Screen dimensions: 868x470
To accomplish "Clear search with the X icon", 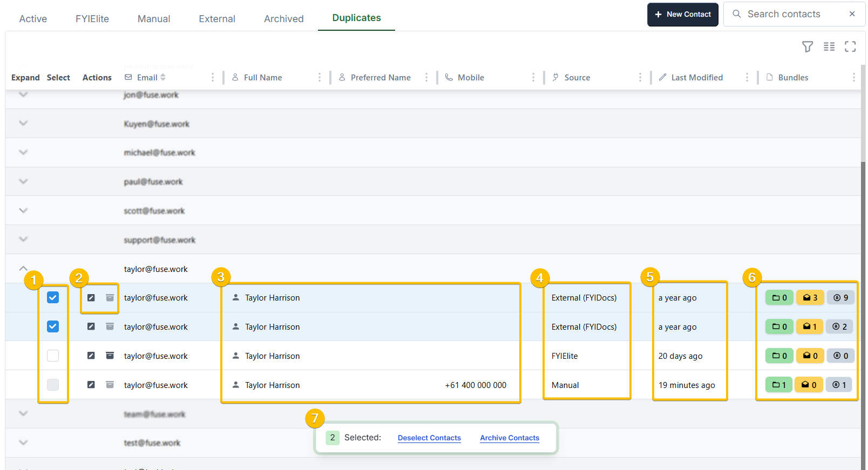I will [852, 14].
